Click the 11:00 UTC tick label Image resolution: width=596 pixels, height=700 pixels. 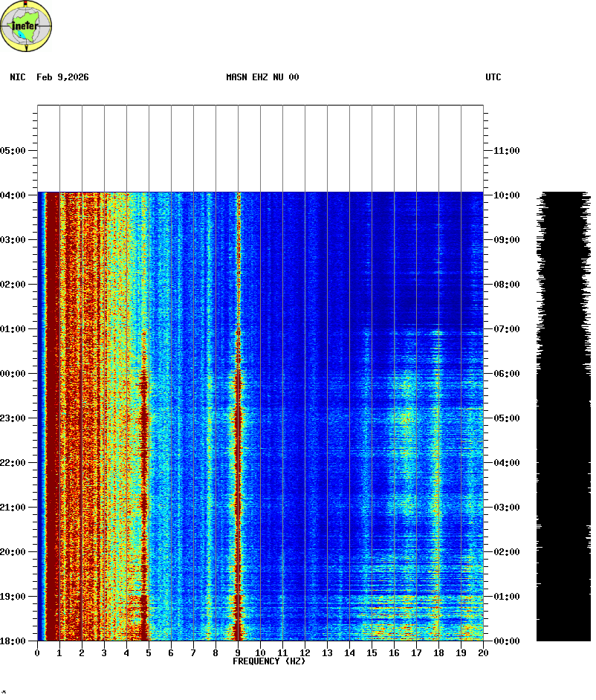[x=507, y=151]
